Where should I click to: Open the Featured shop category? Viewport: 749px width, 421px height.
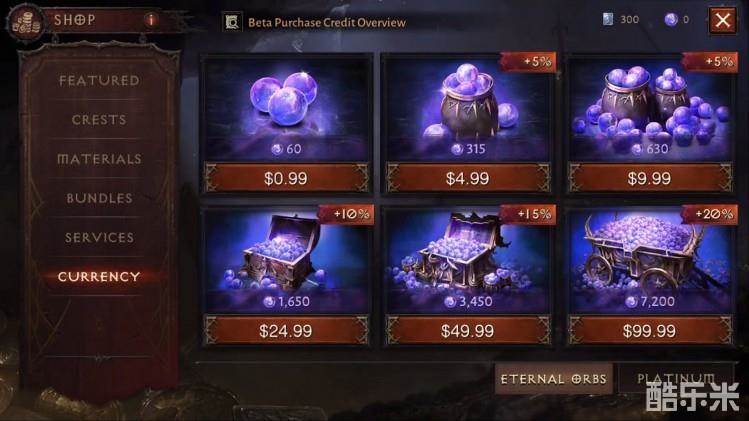click(99, 80)
